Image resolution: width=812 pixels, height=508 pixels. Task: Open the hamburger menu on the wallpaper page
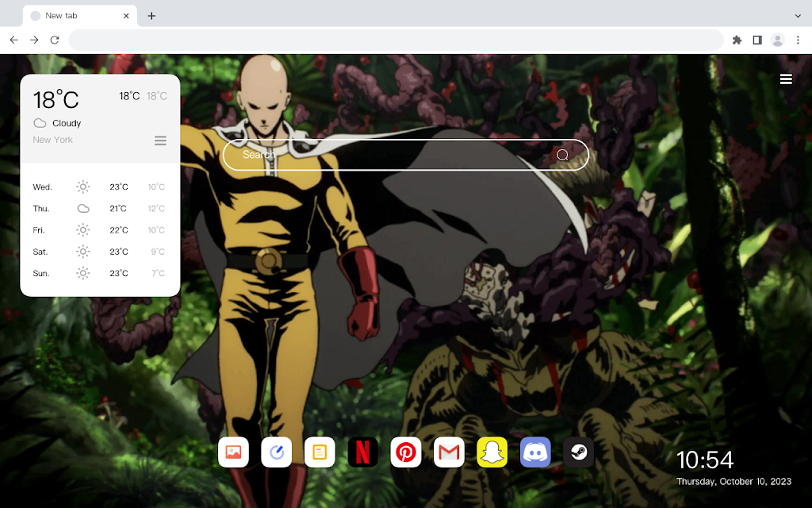(786, 79)
